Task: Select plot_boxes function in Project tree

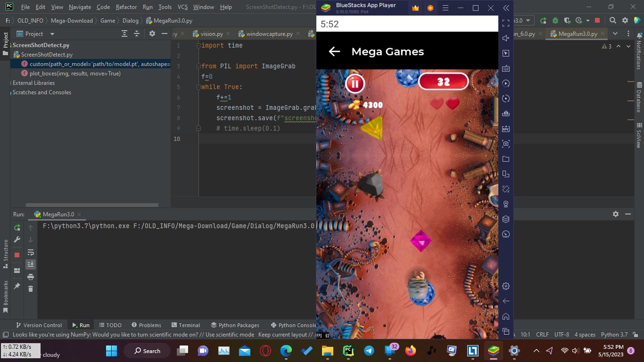Action: click(75, 74)
